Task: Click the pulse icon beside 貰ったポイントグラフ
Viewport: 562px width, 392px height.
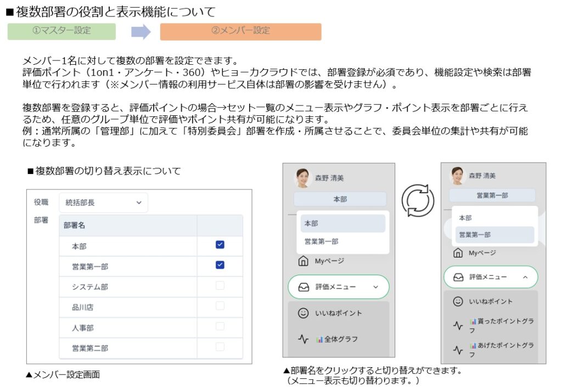Action: point(458,326)
